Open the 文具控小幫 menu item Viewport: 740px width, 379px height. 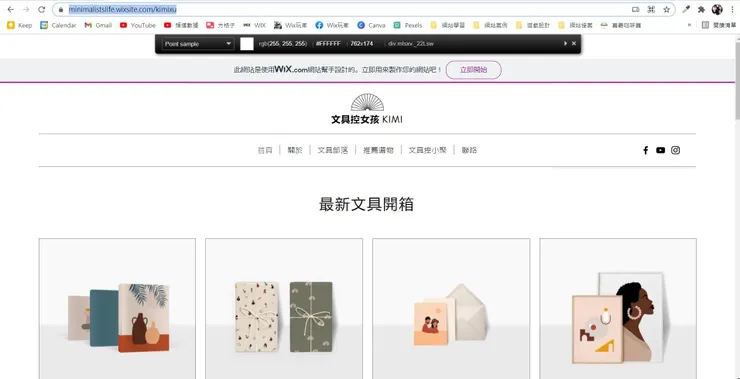pos(427,150)
